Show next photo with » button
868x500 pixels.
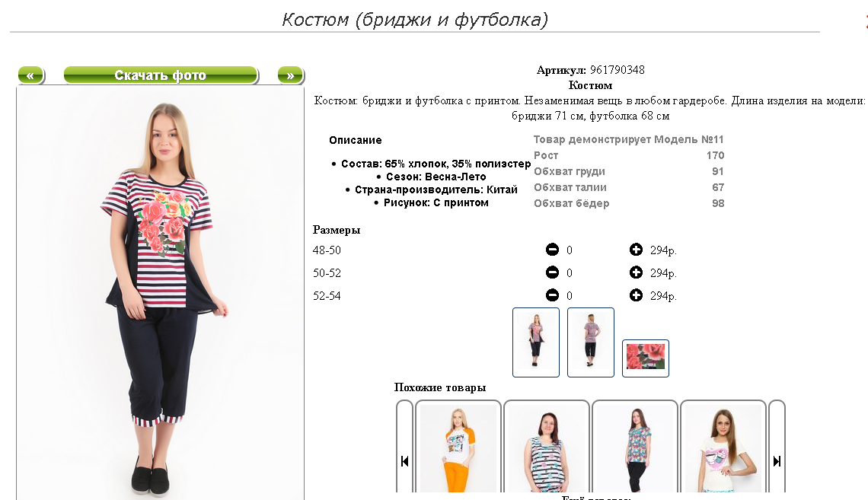click(x=290, y=75)
